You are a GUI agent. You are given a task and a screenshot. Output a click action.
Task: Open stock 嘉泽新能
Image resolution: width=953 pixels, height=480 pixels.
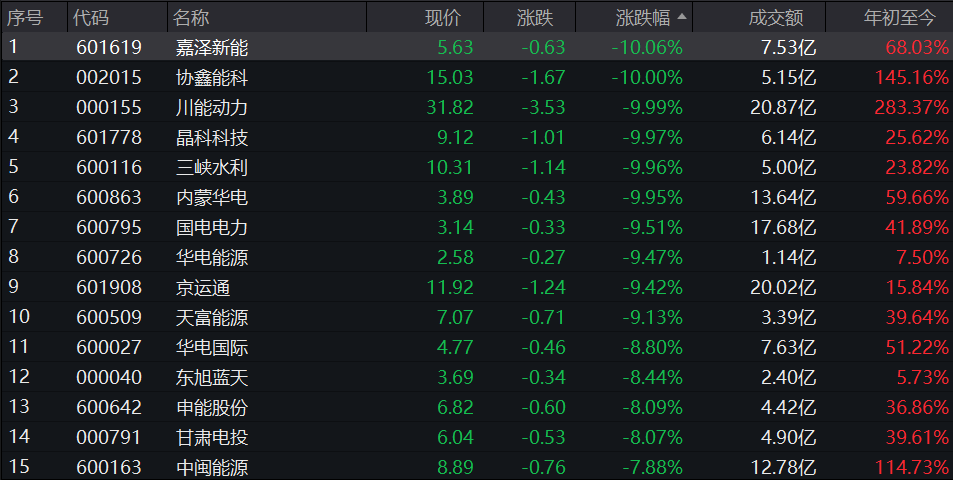click(211, 47)
